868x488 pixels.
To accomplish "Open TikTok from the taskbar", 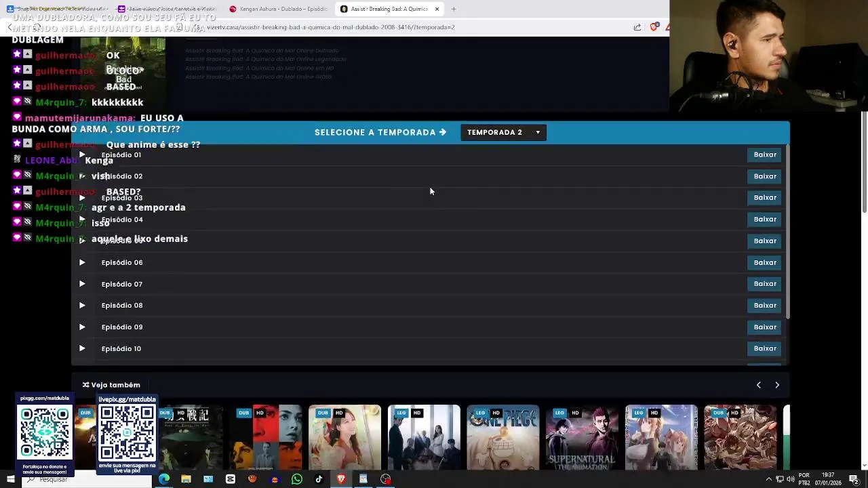I will [x=319, y=479].
